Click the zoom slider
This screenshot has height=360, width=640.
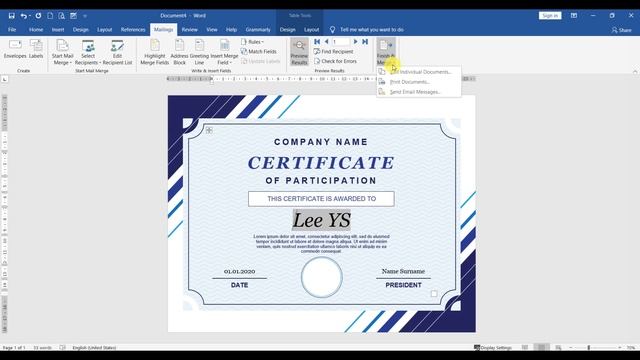595,348
